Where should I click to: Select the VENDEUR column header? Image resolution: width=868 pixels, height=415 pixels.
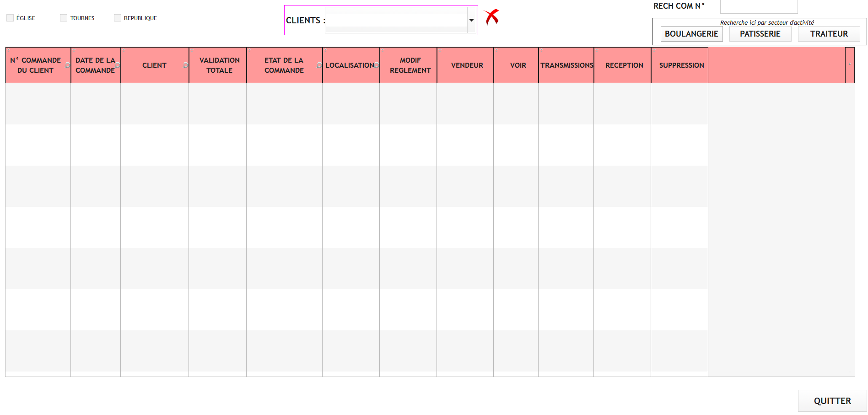point(465,65)
